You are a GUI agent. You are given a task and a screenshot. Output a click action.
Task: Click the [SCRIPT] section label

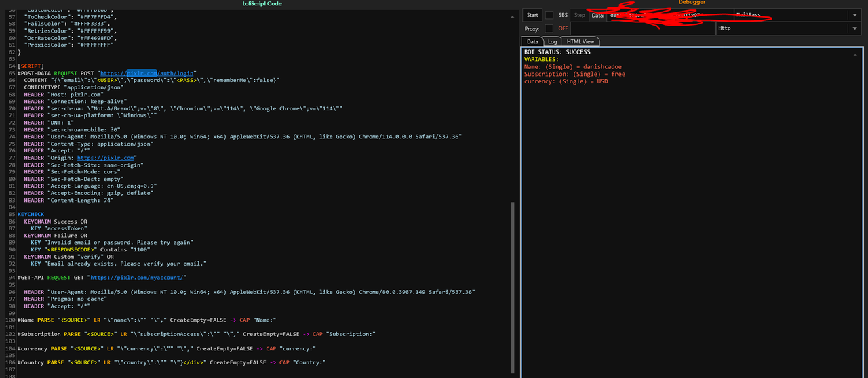click(31, 66)
